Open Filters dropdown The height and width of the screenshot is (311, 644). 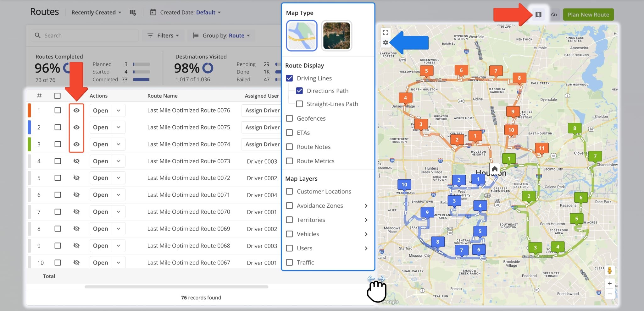[x=163, y=35]
